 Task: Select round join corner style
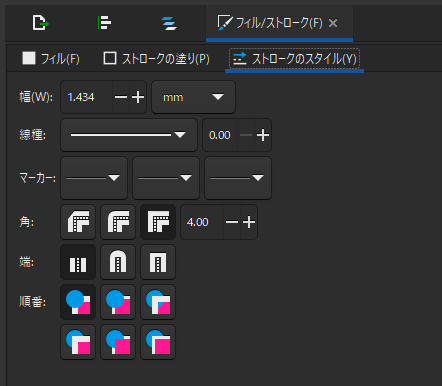tap(118, 222)
